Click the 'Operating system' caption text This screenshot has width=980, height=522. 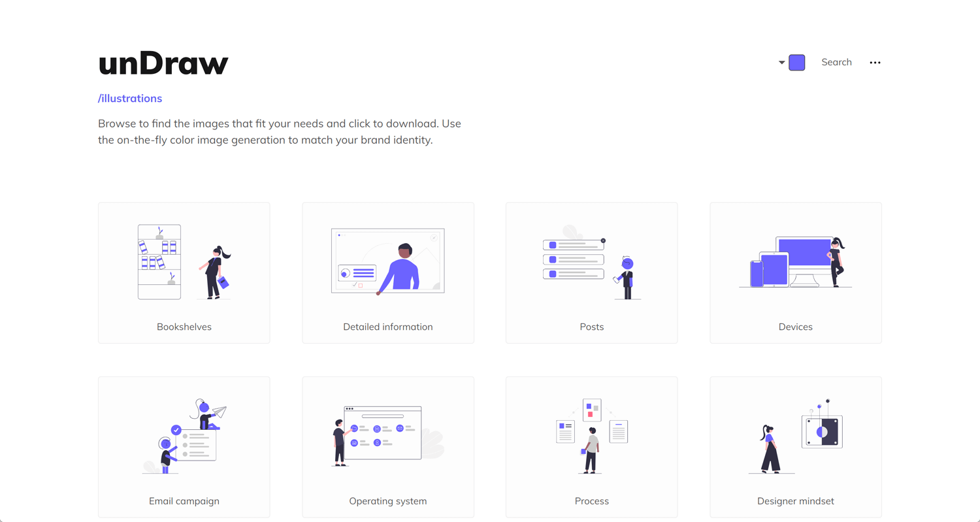(388, 501)
